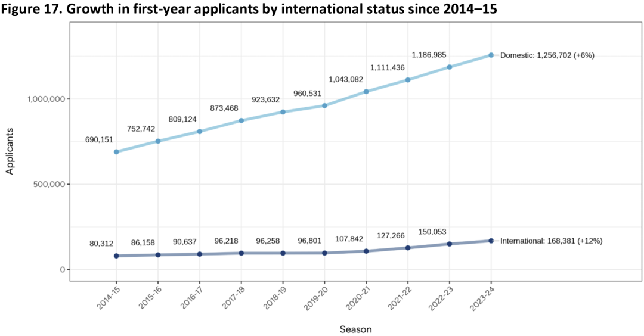
Task: Click the 90,637 data label
Action: pos(184,242)
